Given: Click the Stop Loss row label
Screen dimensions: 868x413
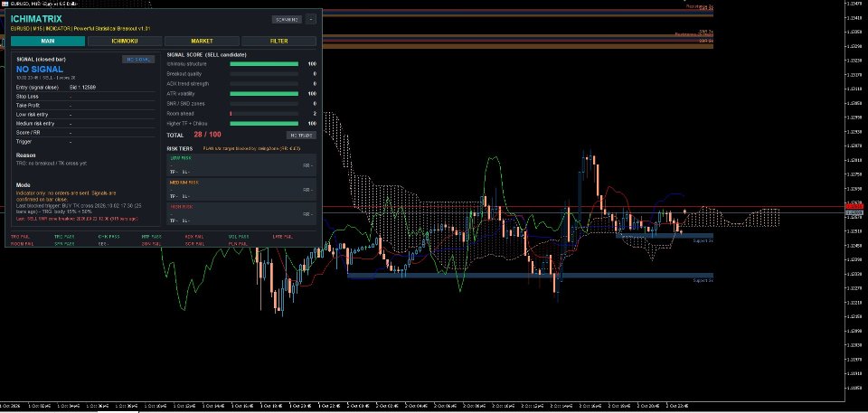Looking at the screenshot, I should click(x=27, y=97).
